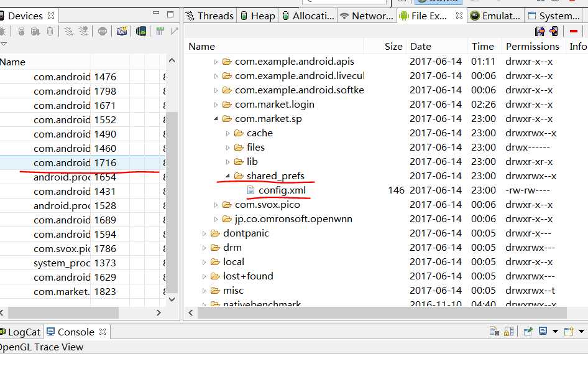
Task: Open Devices view menu triangle
Action: [x=4, y=44]
